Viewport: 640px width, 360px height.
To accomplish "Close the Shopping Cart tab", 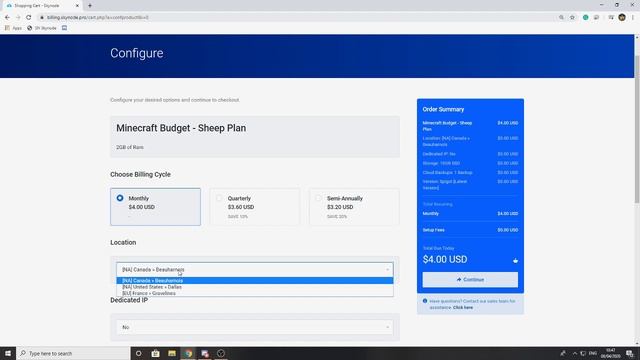I will pyautogui.click(x=77, y=6).
